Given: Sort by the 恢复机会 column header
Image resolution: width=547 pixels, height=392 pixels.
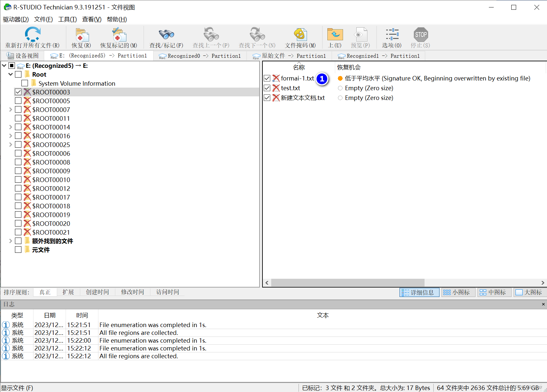Looking at the screenshot, I should coord(349,67).
